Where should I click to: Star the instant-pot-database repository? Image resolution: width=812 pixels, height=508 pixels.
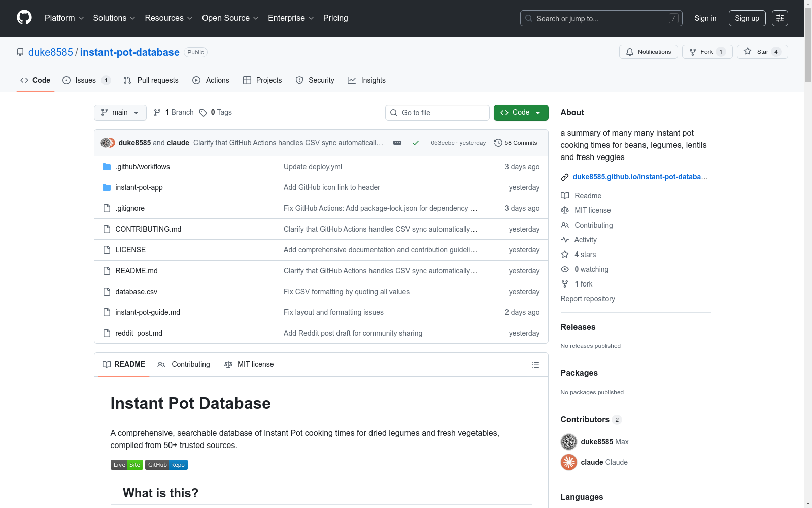762,52
